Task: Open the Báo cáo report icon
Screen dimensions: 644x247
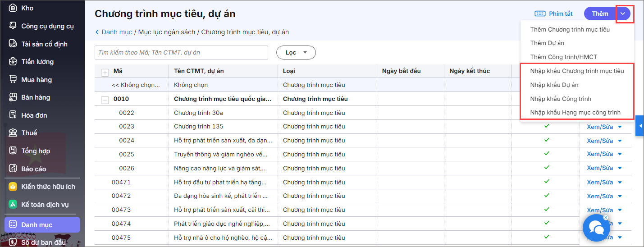Action: [x=13, y=169]
